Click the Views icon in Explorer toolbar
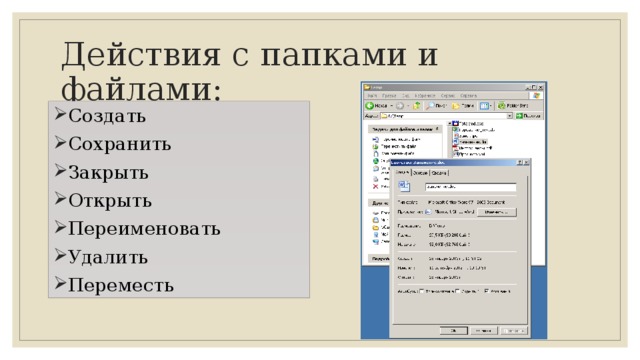Viewport: 640px width, 360px height. 484,106
